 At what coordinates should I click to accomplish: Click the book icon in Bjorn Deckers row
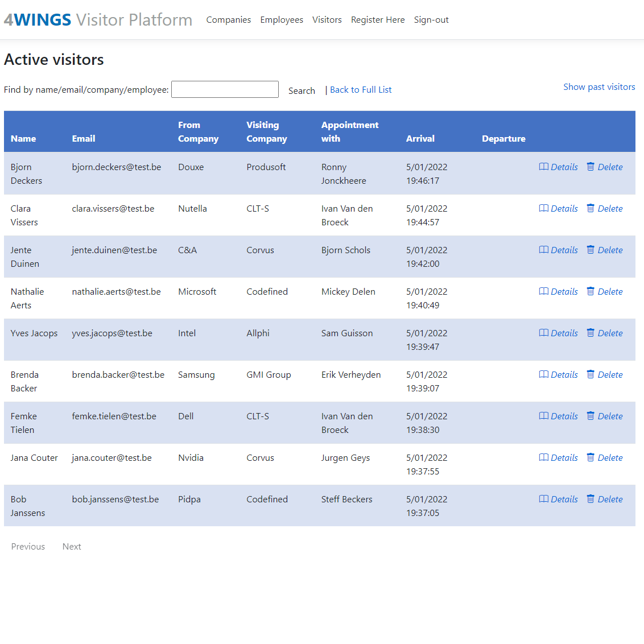click(x=543, y=166)
